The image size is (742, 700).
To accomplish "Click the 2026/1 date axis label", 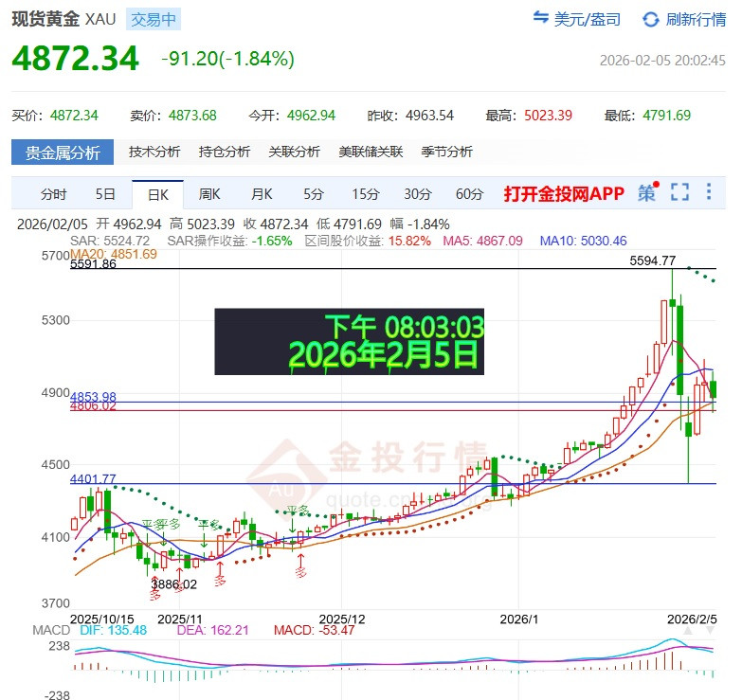I will tap(518, 619).
